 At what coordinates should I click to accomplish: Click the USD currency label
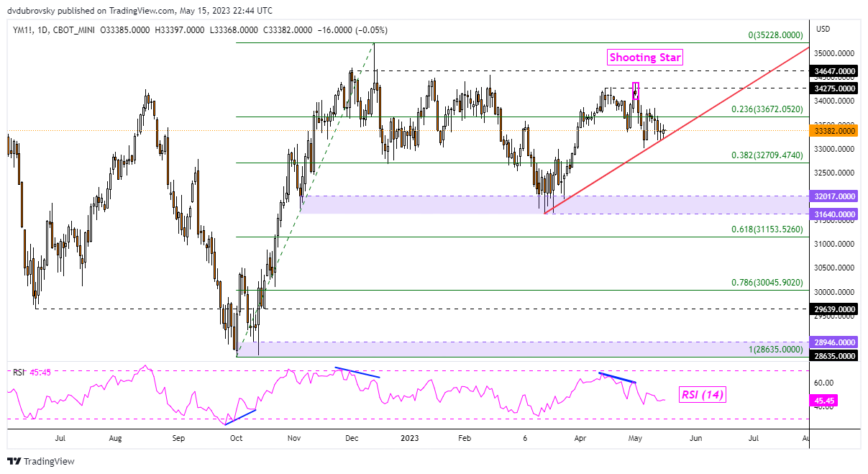(823, 29)
